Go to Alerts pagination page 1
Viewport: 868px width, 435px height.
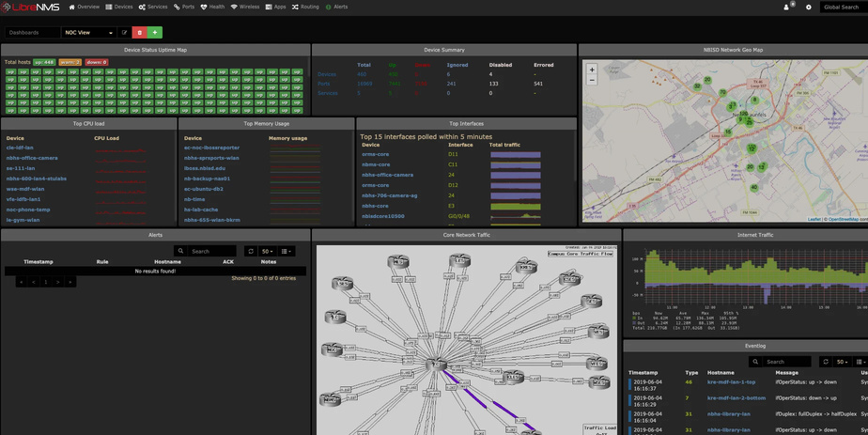pyautogui.click(x=45, y=282)
